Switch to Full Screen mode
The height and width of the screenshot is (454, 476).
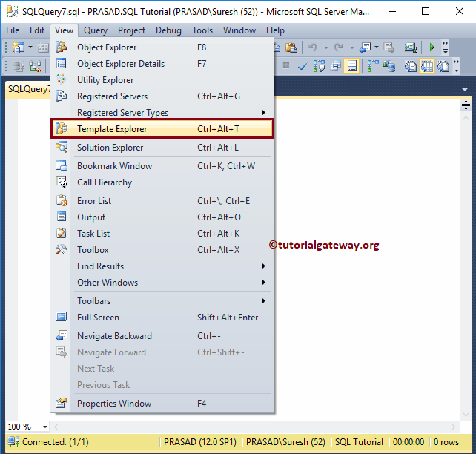pyautogui.click(x=162, y=318)
